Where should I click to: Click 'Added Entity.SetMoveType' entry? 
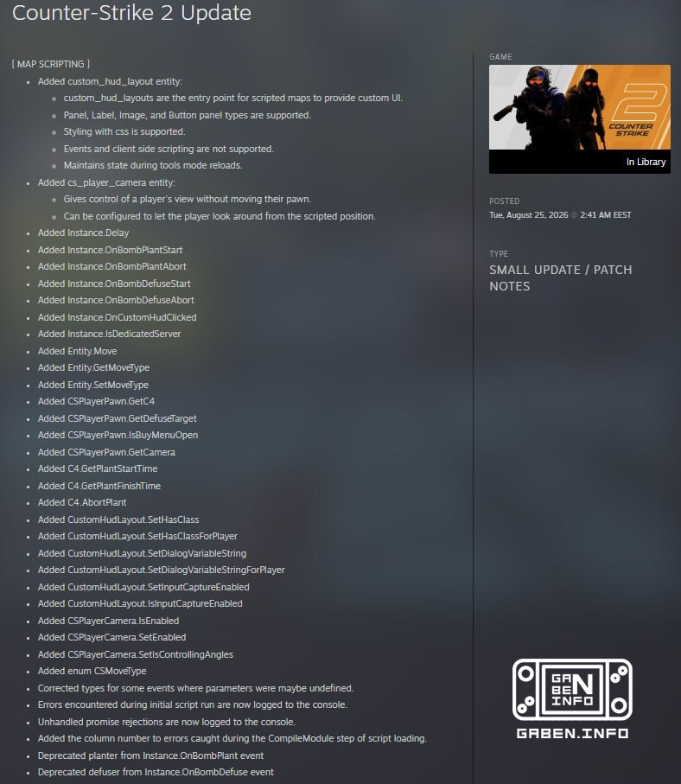tap(93, 385)
